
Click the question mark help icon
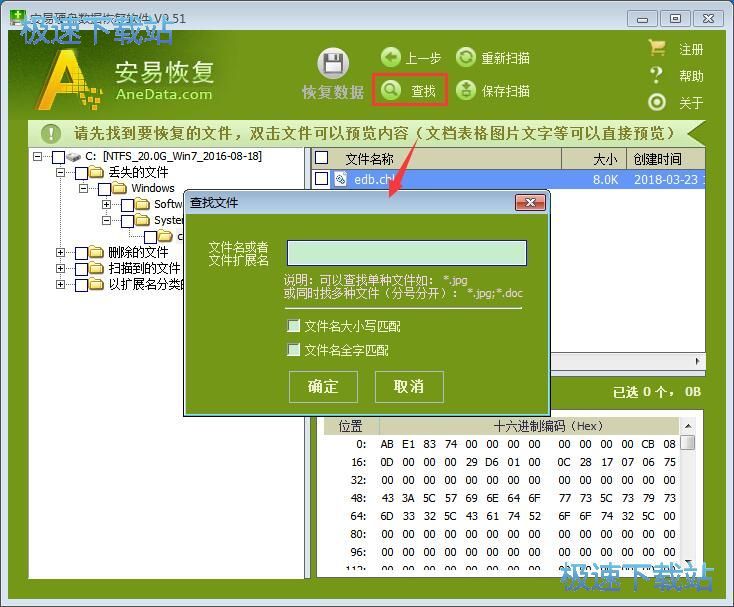pos(657,75)
